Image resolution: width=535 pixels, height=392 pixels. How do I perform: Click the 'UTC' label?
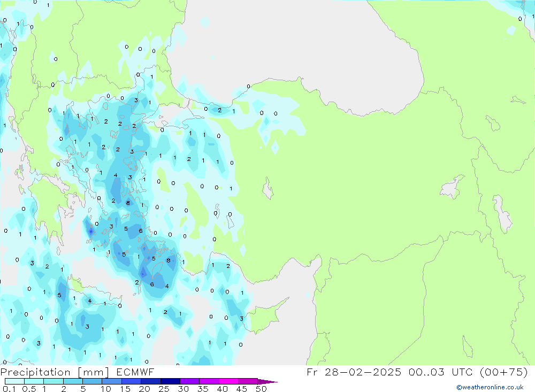tap(462, 372)
